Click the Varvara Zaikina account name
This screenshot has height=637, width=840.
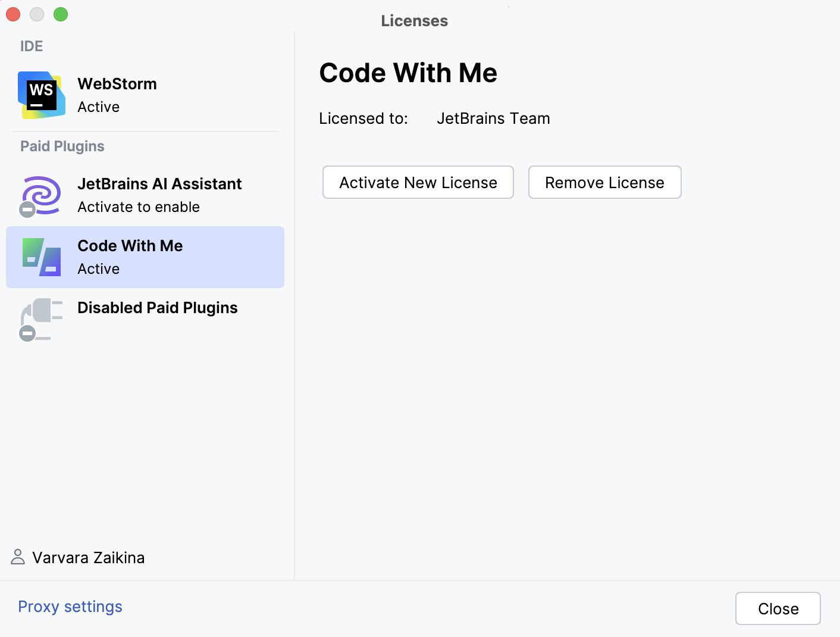click(89, 558)
